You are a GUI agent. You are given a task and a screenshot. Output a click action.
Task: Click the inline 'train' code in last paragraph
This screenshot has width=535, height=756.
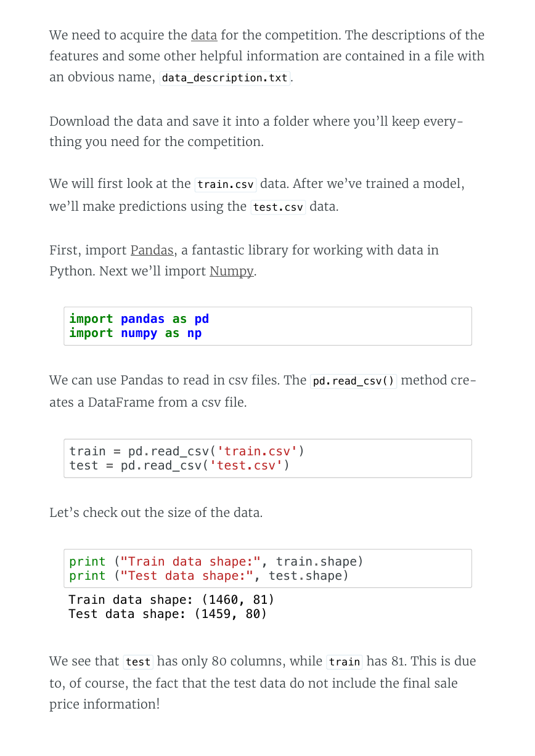[345, 662]
